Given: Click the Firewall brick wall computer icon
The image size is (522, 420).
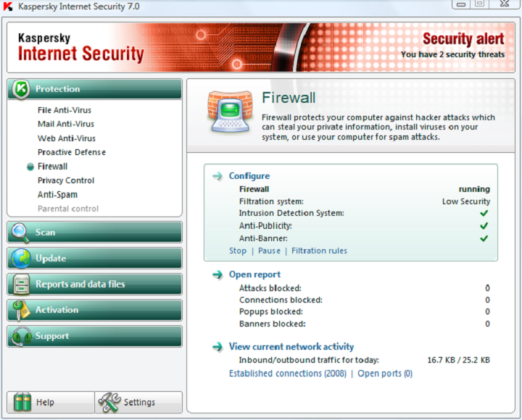Looking at the screenshot, I should pyautogui.click(x=229, y=112).
